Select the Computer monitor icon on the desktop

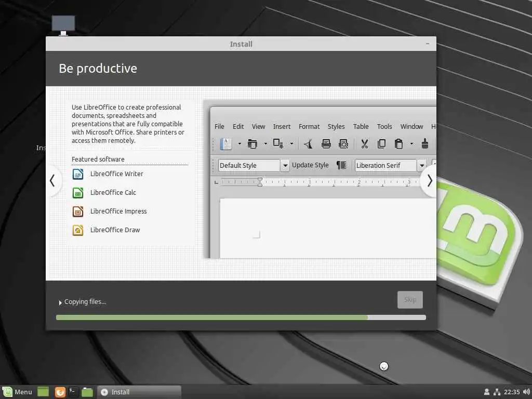coord(63,25)
